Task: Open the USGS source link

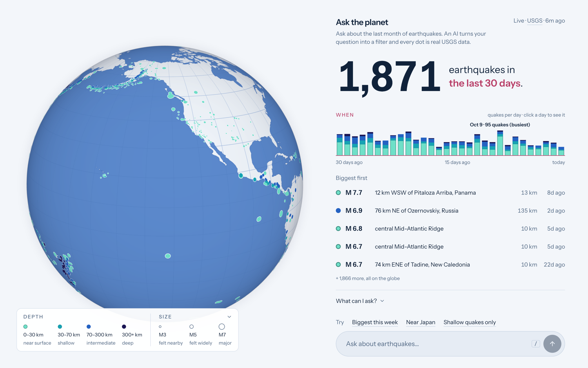Action: [535, 20]
